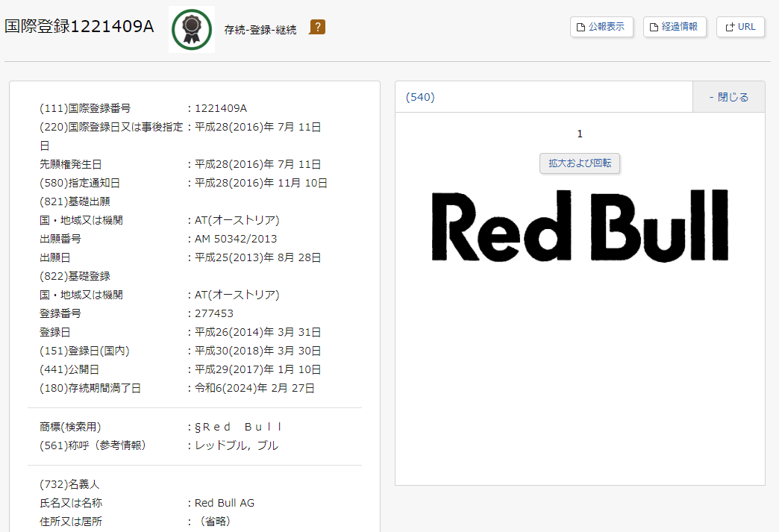Click the URL export button
Viewport: 779px width, 532px height.
(740, 27)
